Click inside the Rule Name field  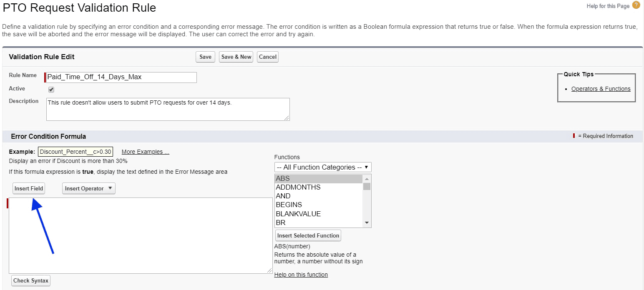pos(120,77)
